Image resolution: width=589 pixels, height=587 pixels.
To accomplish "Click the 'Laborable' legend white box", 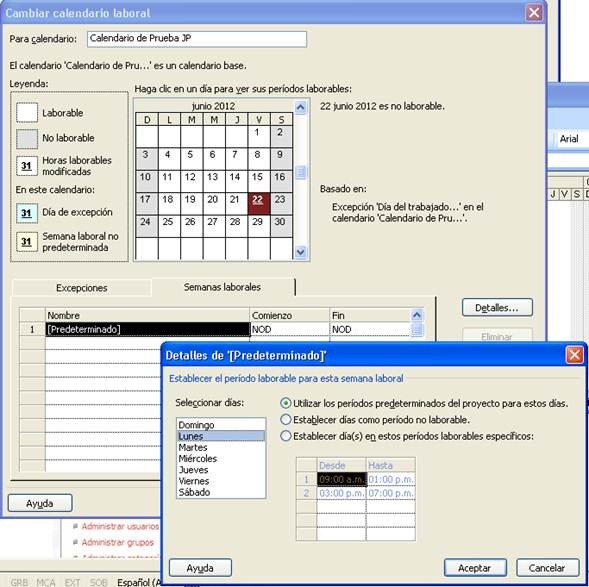I will 27,112.
